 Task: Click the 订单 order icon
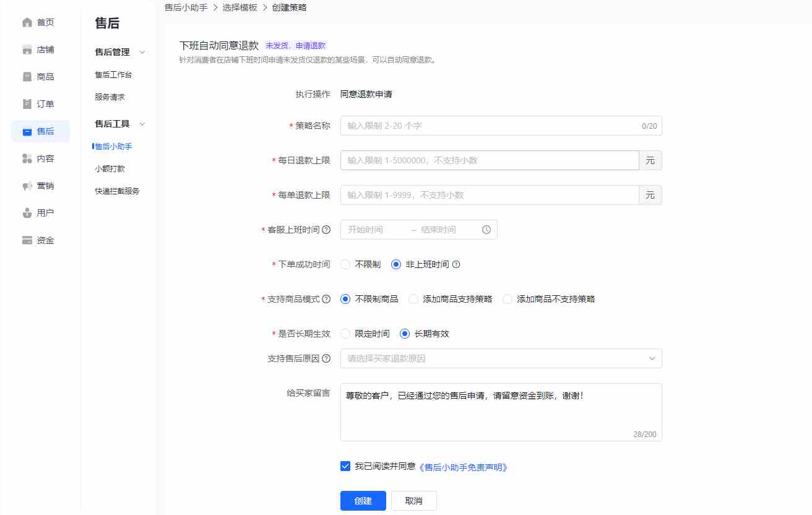click(x=27, y=104)
